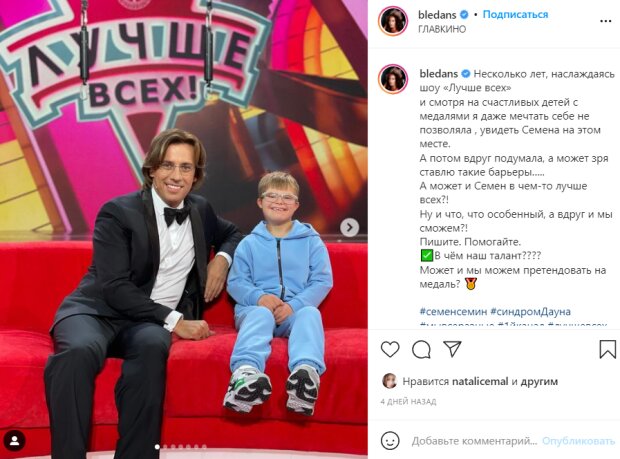Save the post with the bookmark icon
The image size is (620, 459).
(607, 349)
